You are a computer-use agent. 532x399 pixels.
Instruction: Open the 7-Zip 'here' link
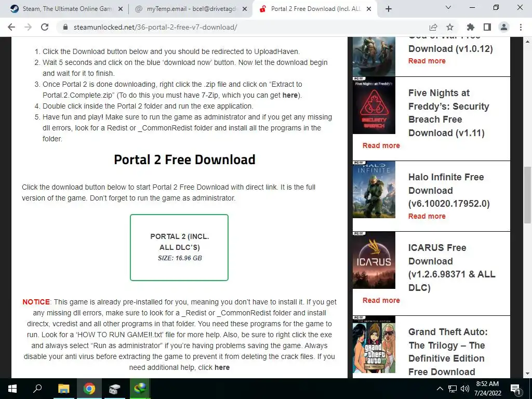[x=290, y=96]
